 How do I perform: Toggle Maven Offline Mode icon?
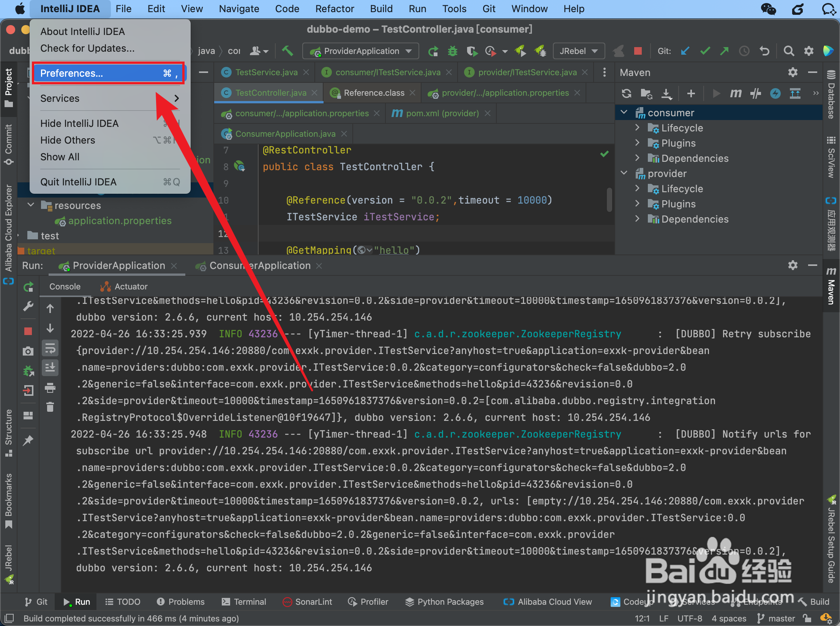pos(756,93)
